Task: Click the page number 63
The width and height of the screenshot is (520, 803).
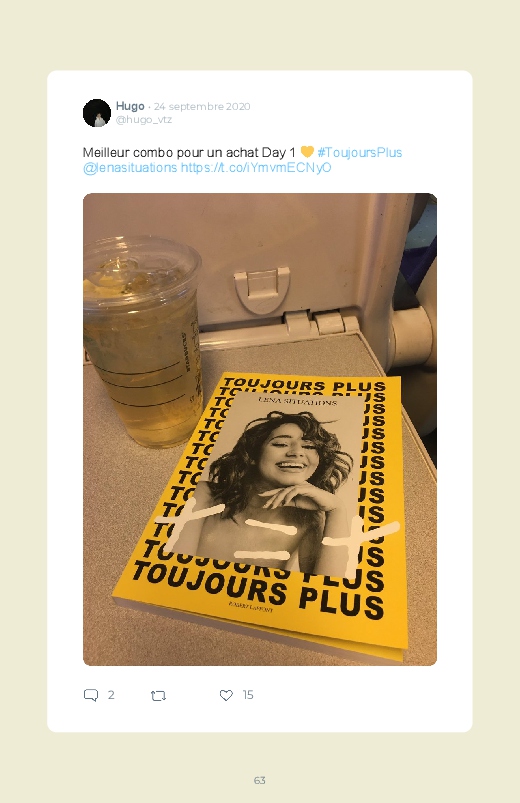Action: 260,780
